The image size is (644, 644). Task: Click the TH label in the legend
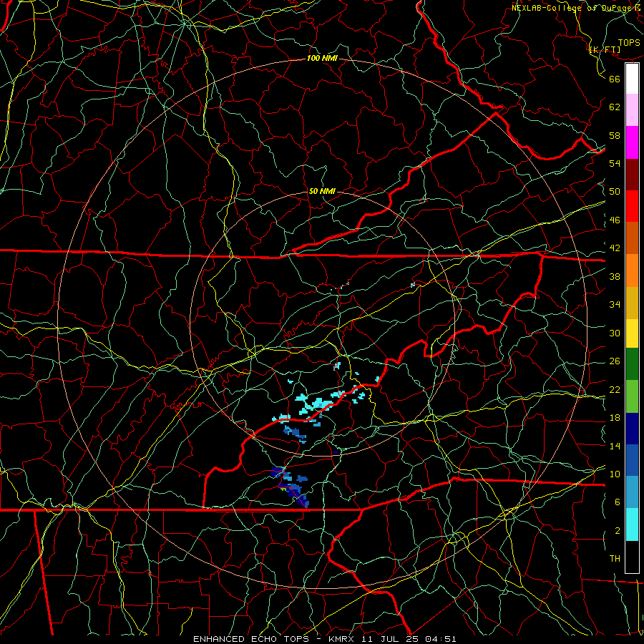(x=615, y=559)
